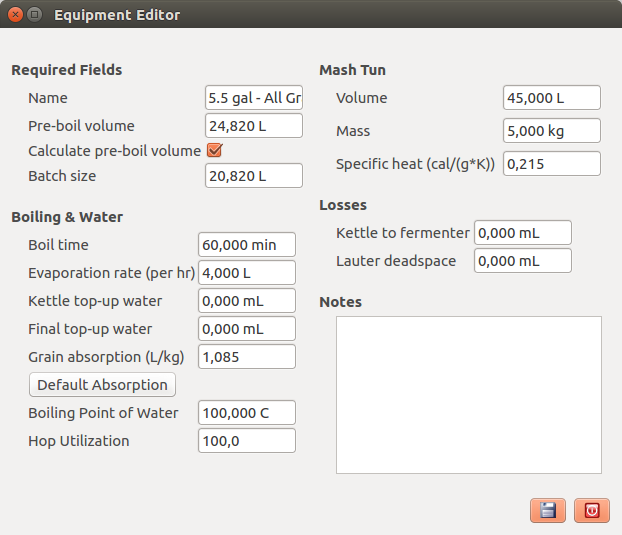Edit the Lauter deadspace loss field
The width and height of the screenshot is (622, 535).
523,261
